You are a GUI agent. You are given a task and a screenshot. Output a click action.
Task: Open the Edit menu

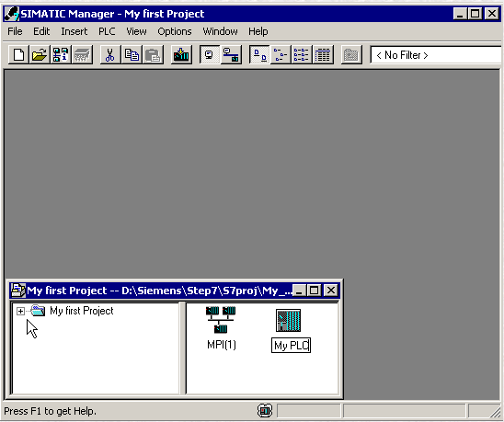click(41, 31)
